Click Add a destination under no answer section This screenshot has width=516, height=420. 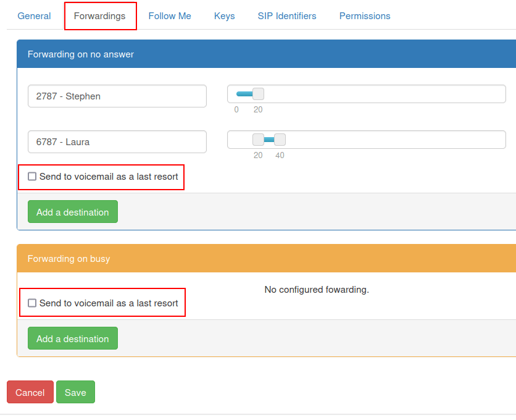72,211
